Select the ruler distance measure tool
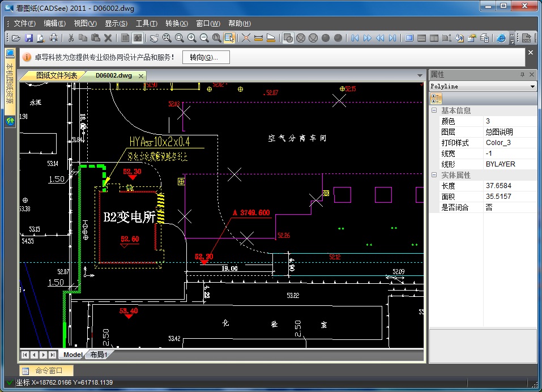This screenshot has width=542, height=392. click(258, 38)
